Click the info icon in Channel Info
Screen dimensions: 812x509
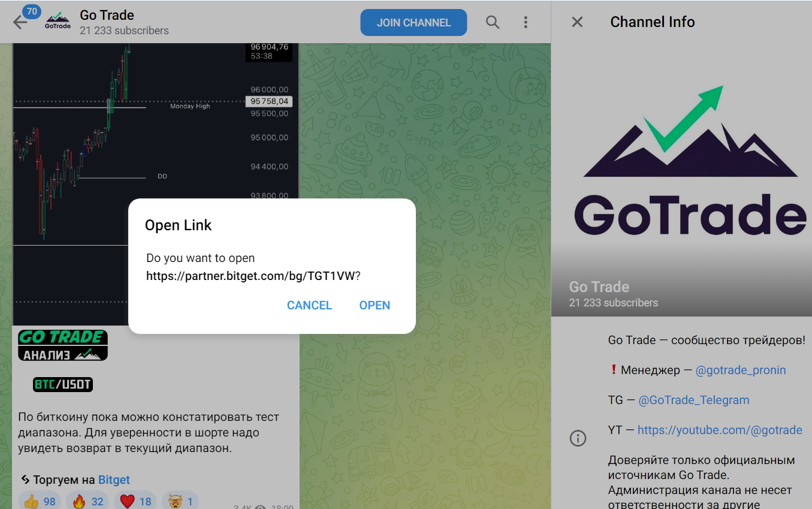click(x=578, y=438)
